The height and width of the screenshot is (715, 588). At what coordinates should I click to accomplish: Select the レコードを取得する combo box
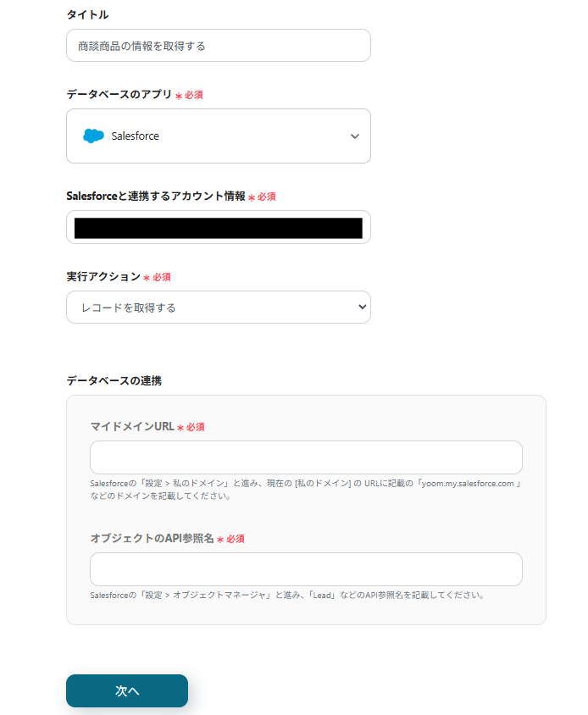218,307
